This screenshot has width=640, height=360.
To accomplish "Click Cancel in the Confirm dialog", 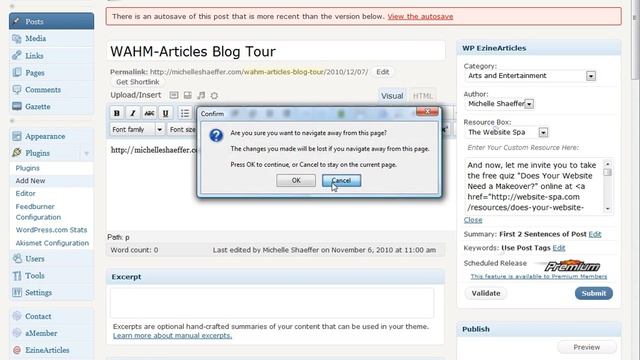I will point(341,180).
